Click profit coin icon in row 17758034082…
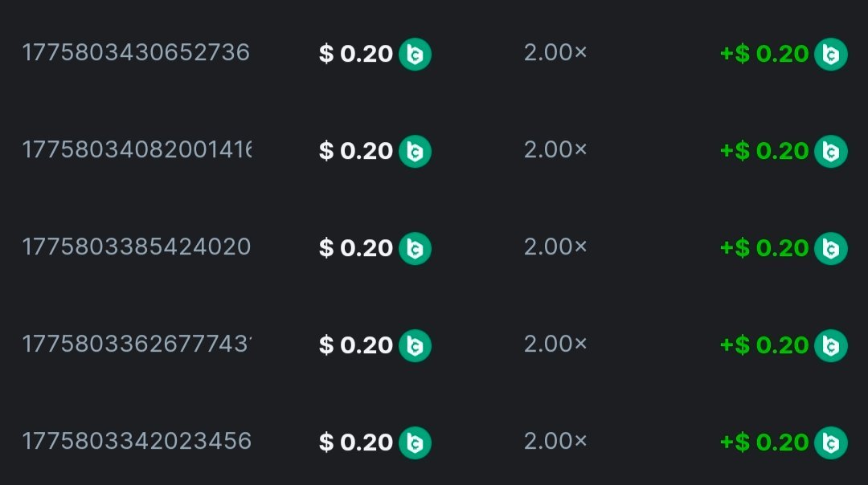 pos(830,151)
